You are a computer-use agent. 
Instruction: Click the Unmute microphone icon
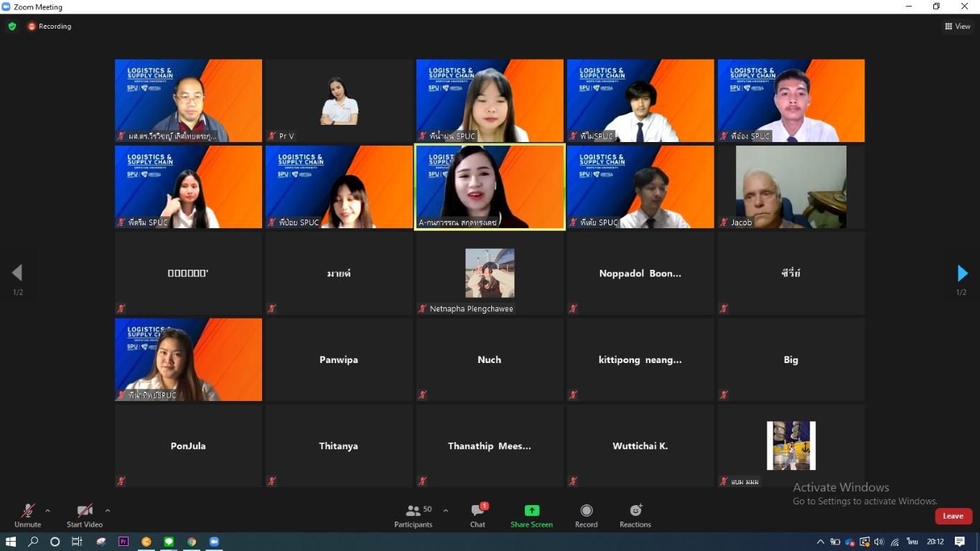(x=27, y=510)
